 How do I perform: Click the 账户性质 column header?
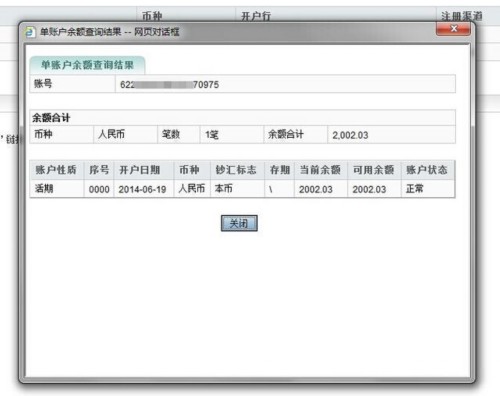point(57,170)
